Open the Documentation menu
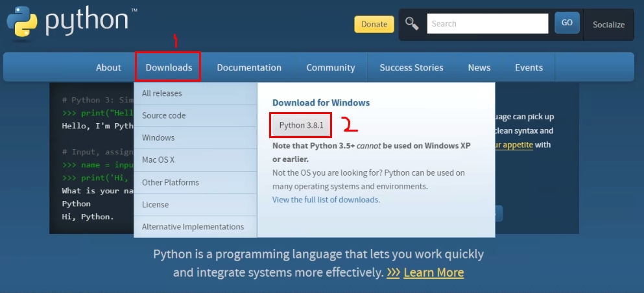The height and width of the screenshot is (293, 644). (x=249, y=67)
